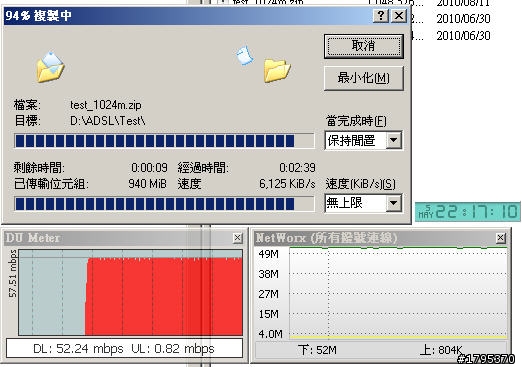The width and height of the screenshot is (522, 367).
Task: Click the 最小化(M) minimize button
Action: pyautogui.click(x=364, y=78)
